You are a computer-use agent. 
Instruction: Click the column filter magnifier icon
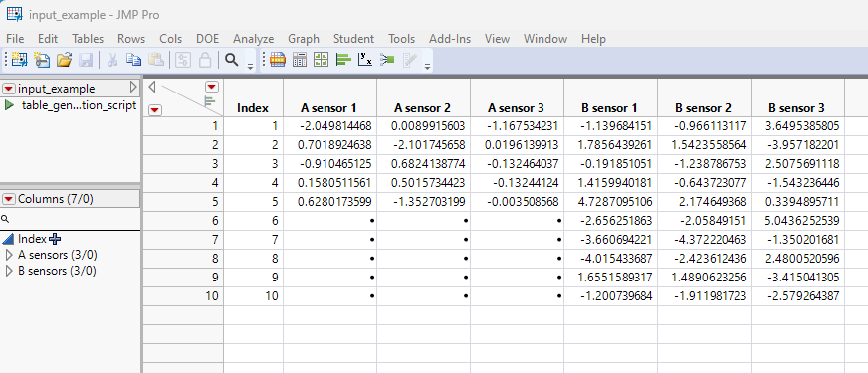coord(6,219)
